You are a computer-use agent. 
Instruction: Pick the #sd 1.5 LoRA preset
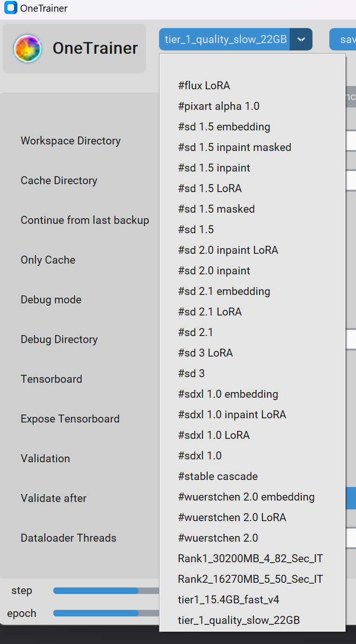coord(210,188)
